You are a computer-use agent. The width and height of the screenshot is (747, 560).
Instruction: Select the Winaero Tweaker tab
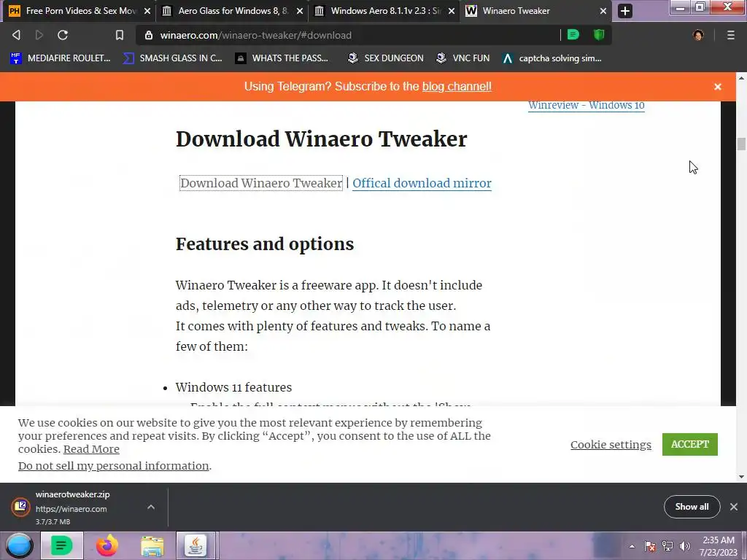pyautogui.click(x=536, y=10)
